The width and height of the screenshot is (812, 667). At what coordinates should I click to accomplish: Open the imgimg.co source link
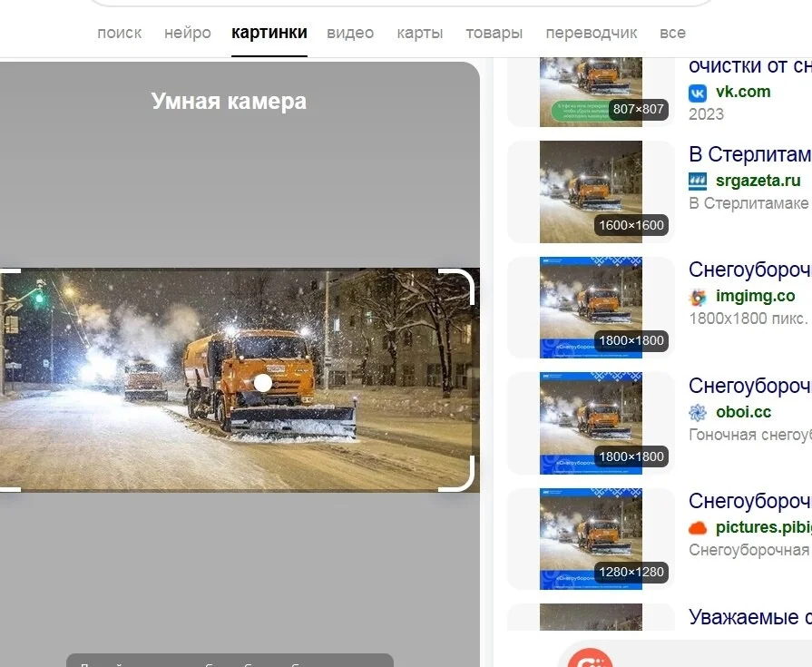coord(756,296)
